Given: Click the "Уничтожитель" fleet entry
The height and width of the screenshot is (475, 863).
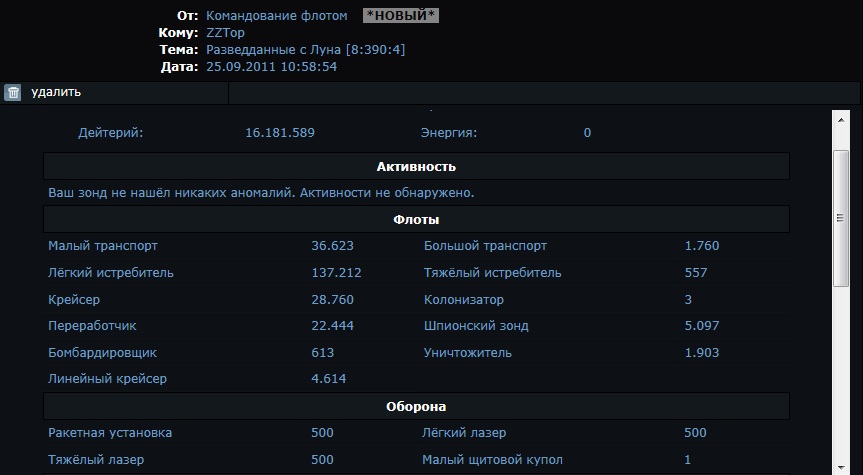Looking at the screenshot, I should [x=468, y=353].
